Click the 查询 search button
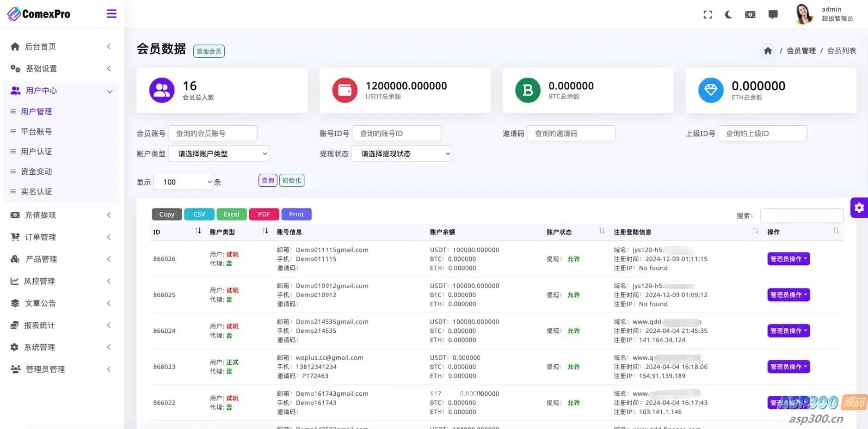Image resolution: width=868 pixels, height=429 pixels. coord(268,180)
